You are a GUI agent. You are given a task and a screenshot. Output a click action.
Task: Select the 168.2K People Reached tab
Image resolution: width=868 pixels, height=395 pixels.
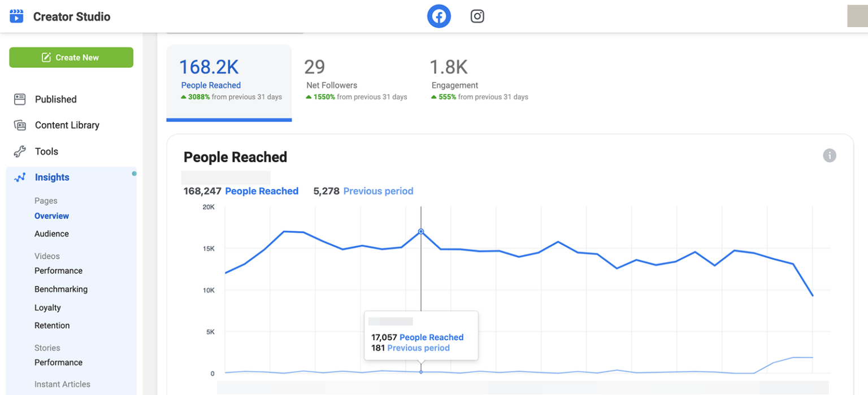click(229, 83)
